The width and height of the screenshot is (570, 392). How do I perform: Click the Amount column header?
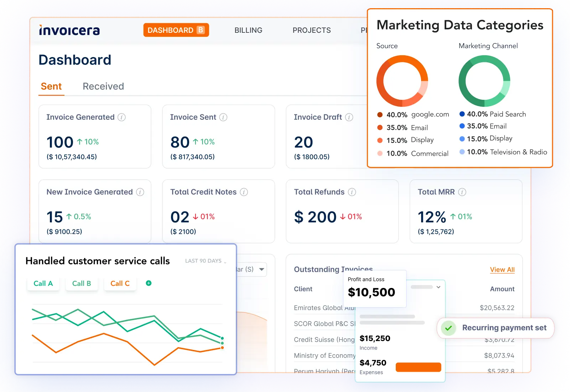(502, 289)
